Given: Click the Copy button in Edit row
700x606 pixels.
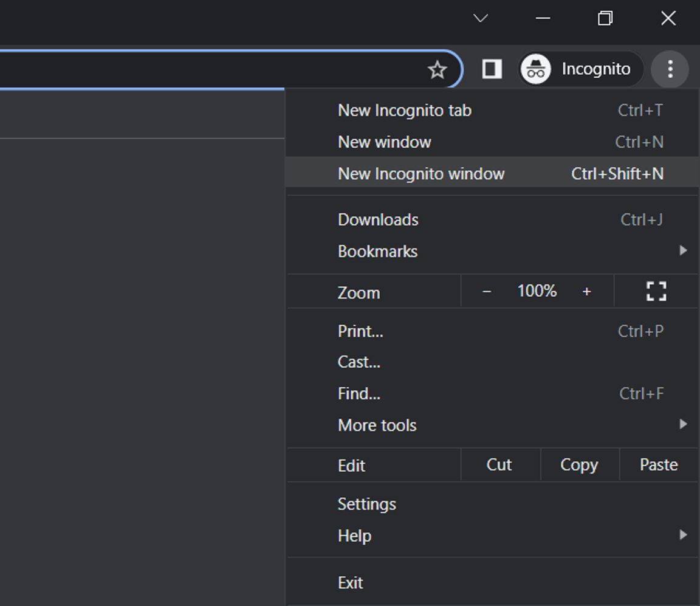Looking at the screenshot, I should pos(579,465).
